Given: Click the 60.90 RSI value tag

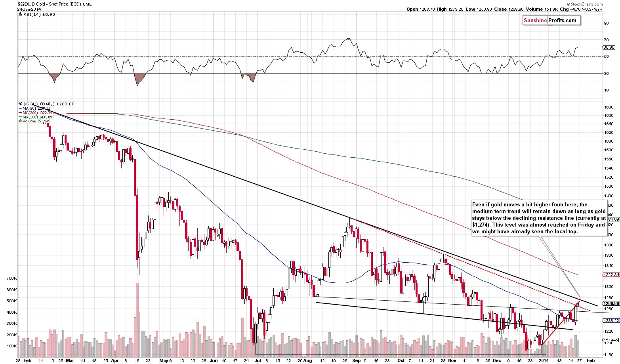Looking at the screenshot, I should [x=608, y=48].
